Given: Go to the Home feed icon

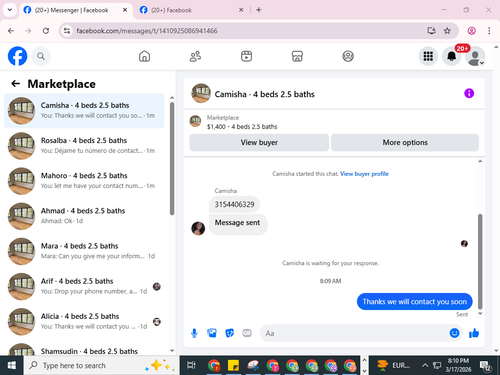Looking at the screenshot, I should pos(144,56).
